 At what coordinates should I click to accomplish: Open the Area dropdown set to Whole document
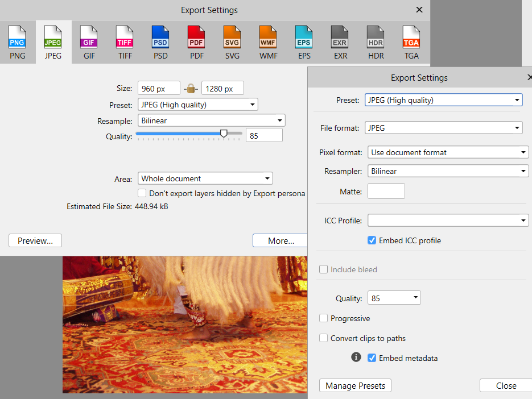tap(205, 178)
